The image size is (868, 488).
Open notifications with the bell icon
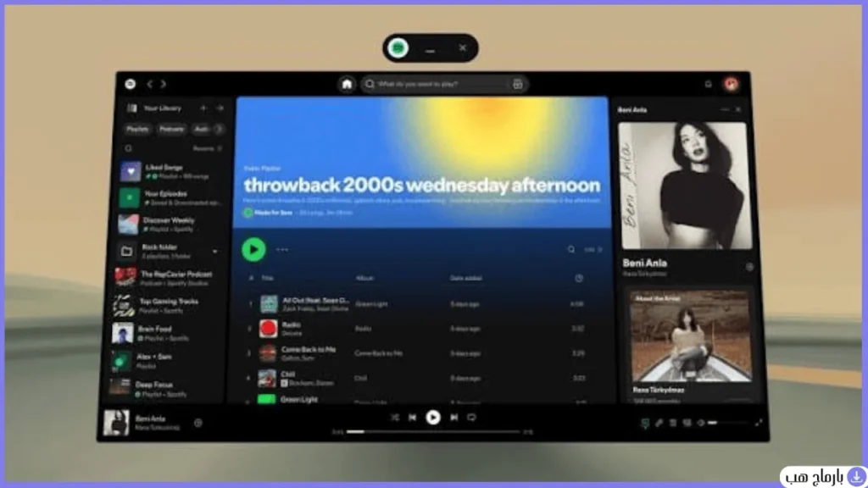708,84
